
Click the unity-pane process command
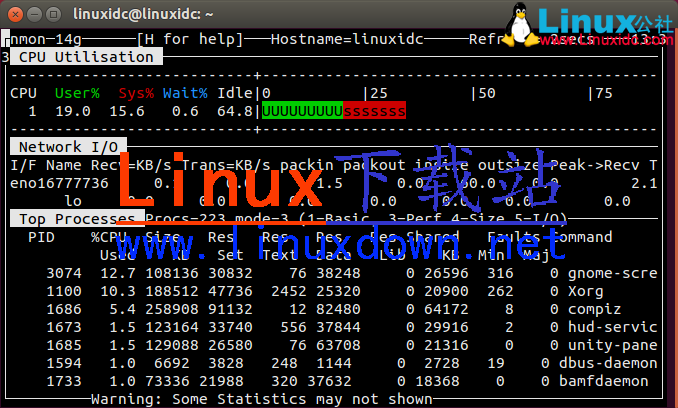pyautogui.click(x=613, y=345)
